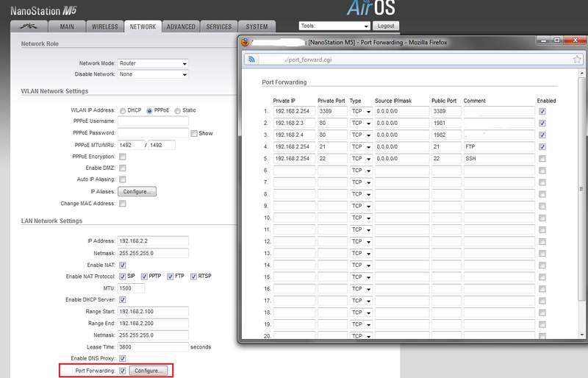The image size is (588, 378).
Task: Click the scrollbar up arrow in popup
Action: [x=581, y=74]
